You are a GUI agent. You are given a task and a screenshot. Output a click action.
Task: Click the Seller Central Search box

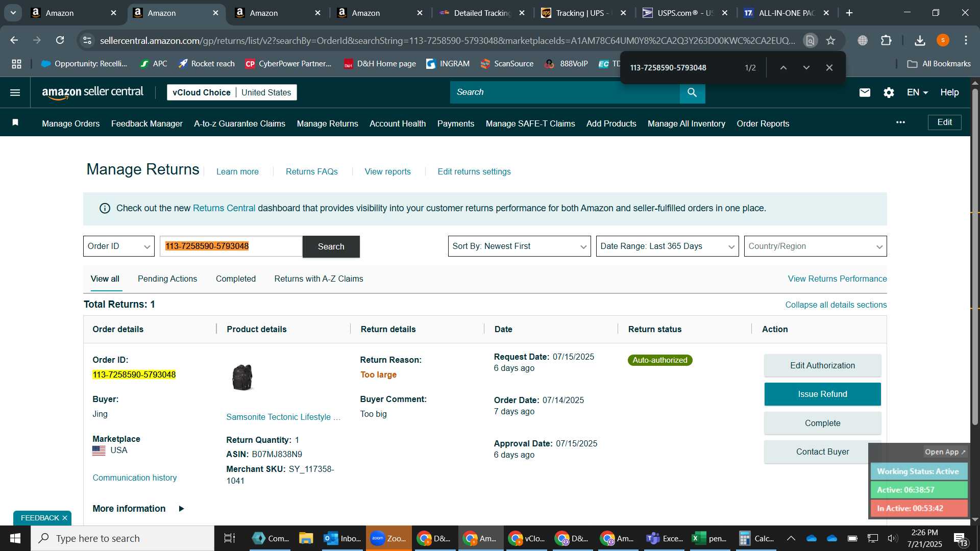click(565, 92)
